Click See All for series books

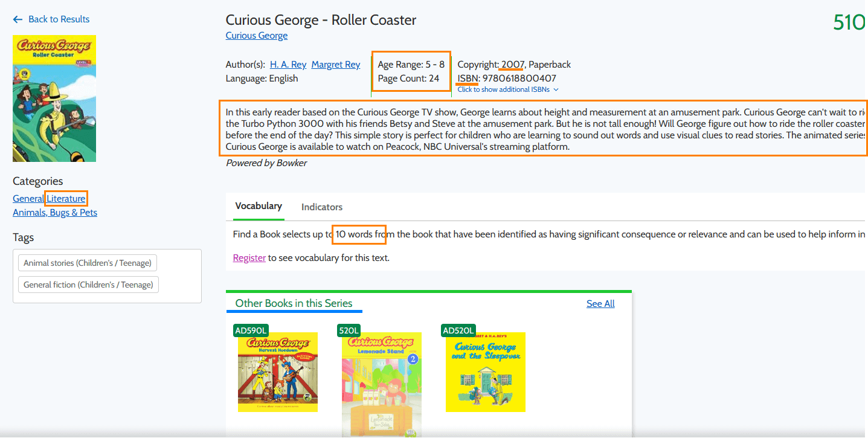click(x=600, y=304)
